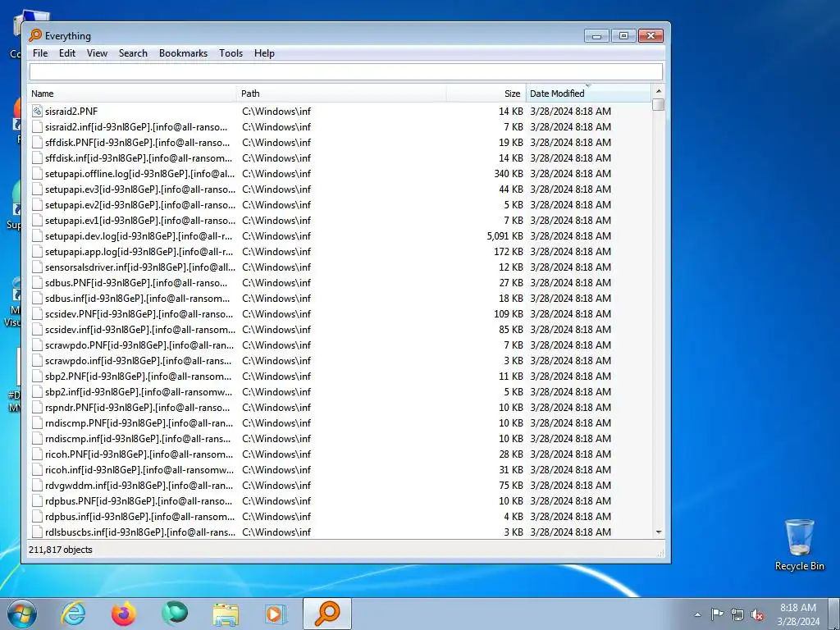Open the Recycle Bin on desktop

(x=799, y=545)
